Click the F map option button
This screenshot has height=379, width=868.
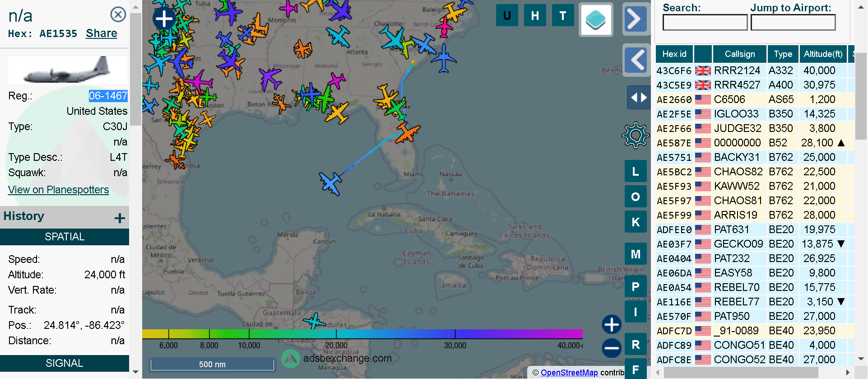coord(636,369)
